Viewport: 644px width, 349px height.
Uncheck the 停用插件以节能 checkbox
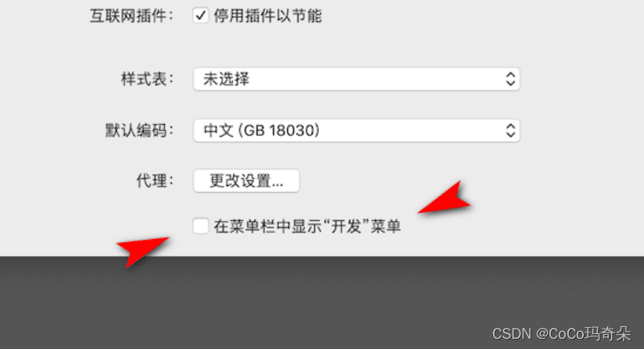pyautogui.click(x=200, y=16)
